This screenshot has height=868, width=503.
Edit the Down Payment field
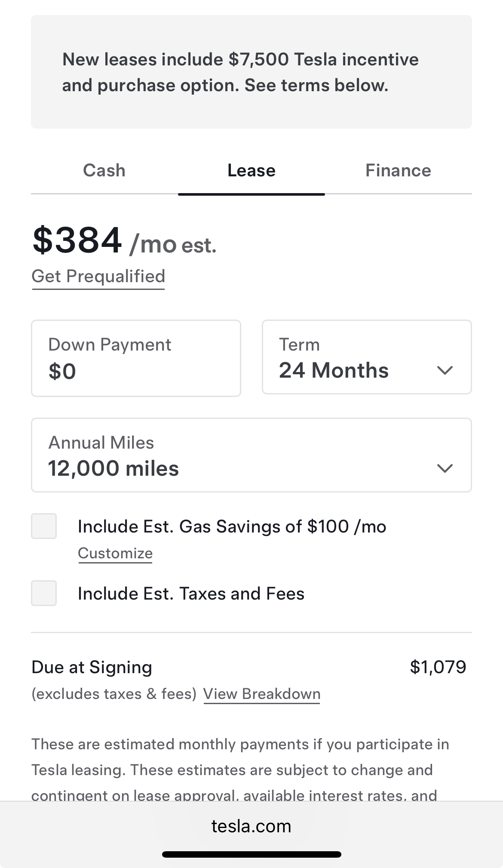tap(136, 358)
